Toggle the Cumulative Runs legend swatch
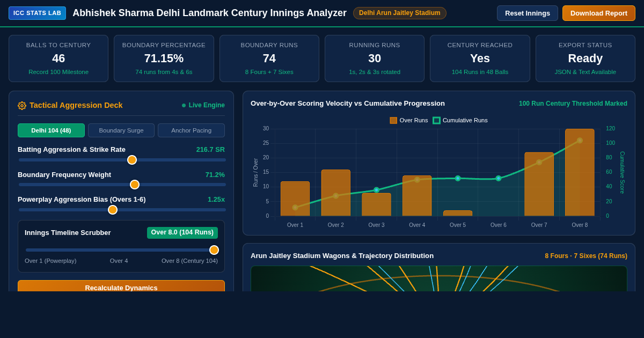Viewport: 644px width, 338px height. tap(436, 120)
